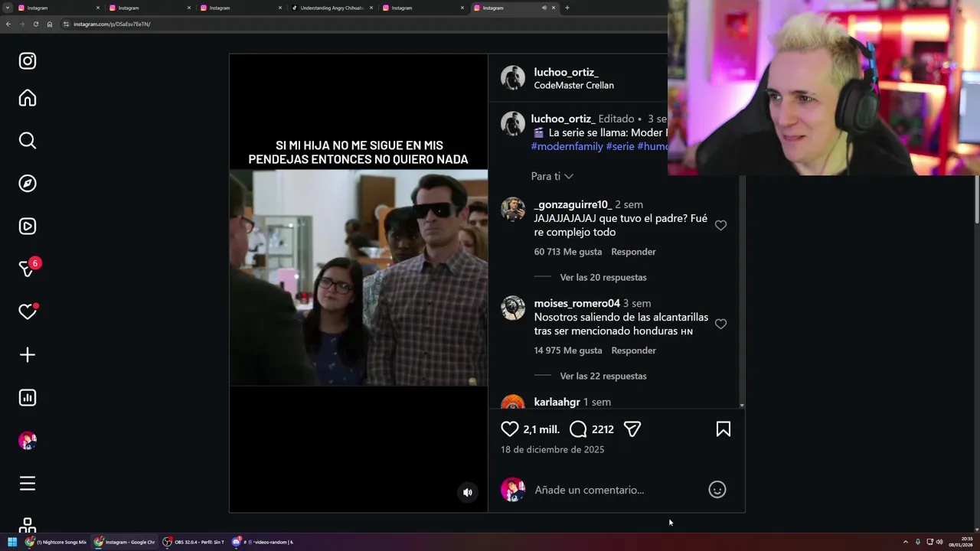Switch to the first Instagram browser tab

pyautogui.click(x=59, y=8)
